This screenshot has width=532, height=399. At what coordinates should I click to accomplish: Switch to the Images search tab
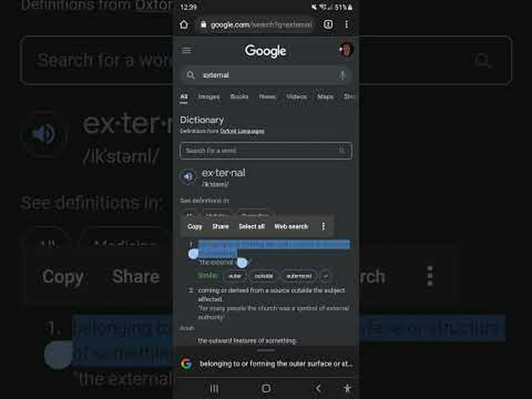coord(209,96)
